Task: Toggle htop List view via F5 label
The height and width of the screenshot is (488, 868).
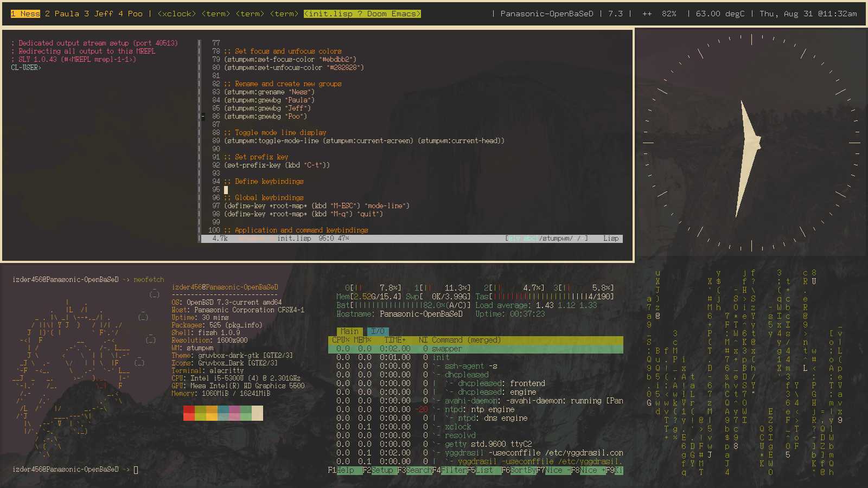Action: [x=484, y=470]
